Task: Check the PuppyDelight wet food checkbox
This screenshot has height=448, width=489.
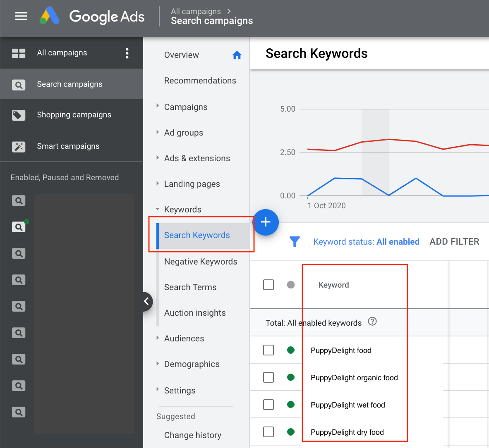Action: (x=268, y=405)
